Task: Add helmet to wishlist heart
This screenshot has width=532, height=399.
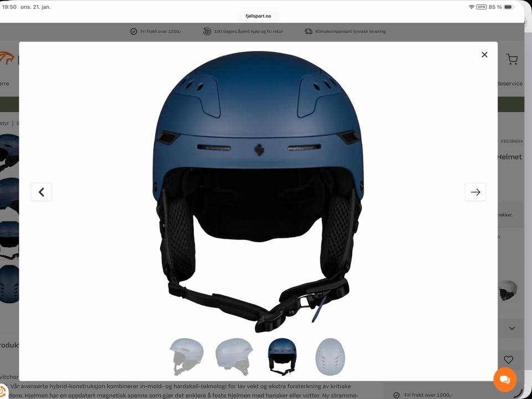Action: point(508,359)
